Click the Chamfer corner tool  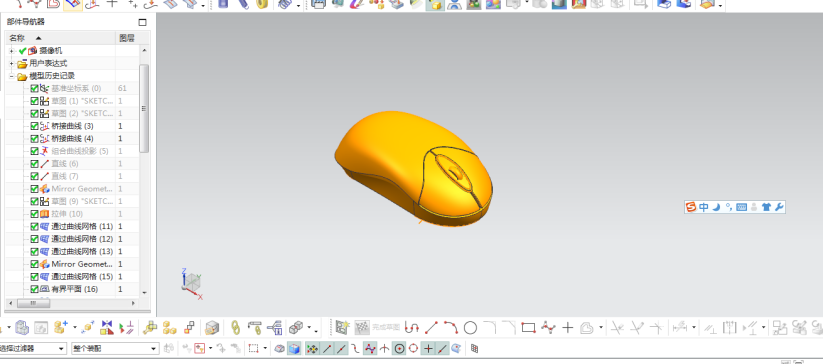(509, 328)
